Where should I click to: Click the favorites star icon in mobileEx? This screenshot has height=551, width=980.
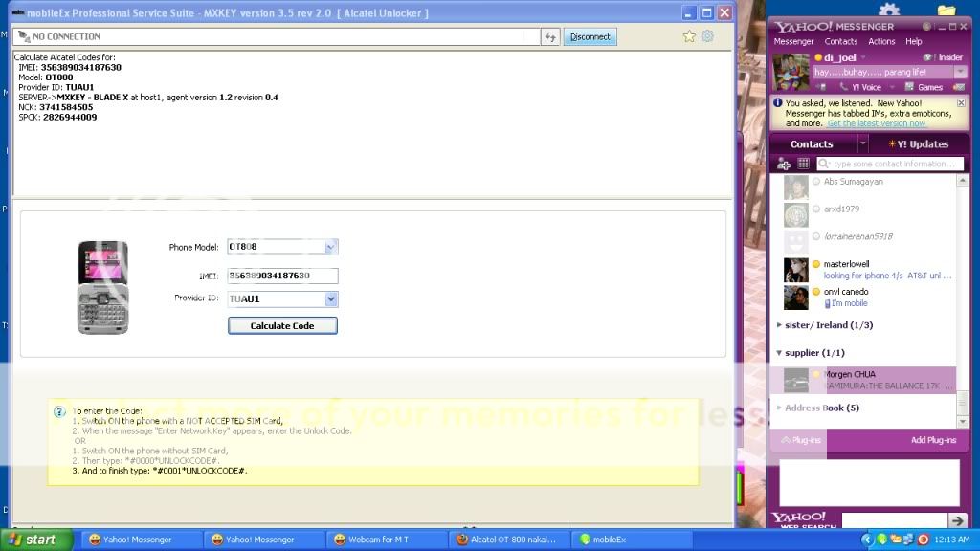click(x=689, y=36)
